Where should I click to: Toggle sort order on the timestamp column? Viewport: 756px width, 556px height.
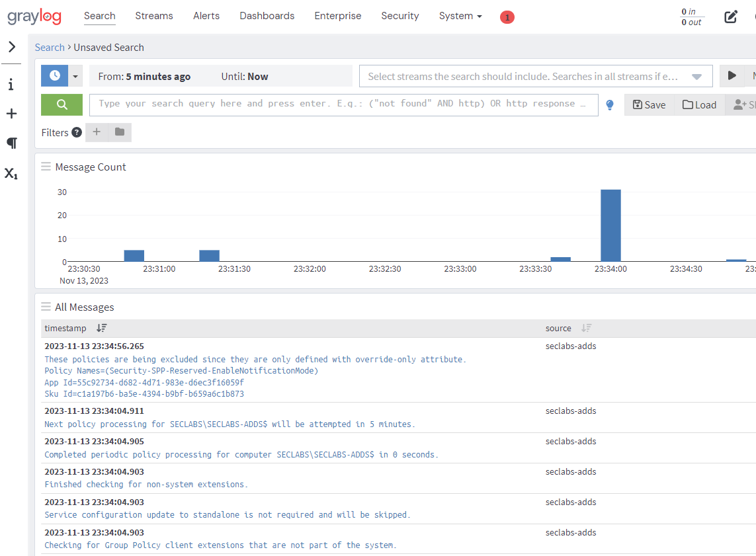tap(101, 328)
